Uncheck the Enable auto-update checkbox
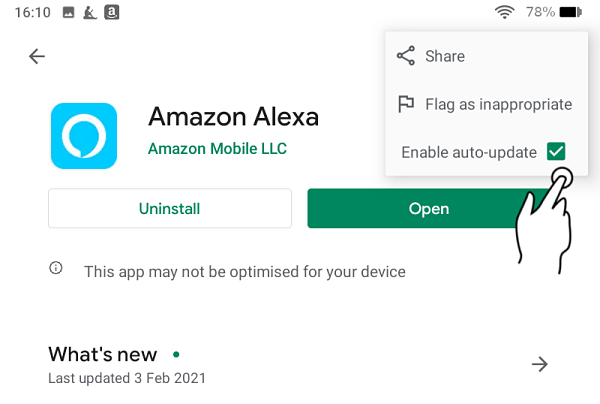 point(556,152)
